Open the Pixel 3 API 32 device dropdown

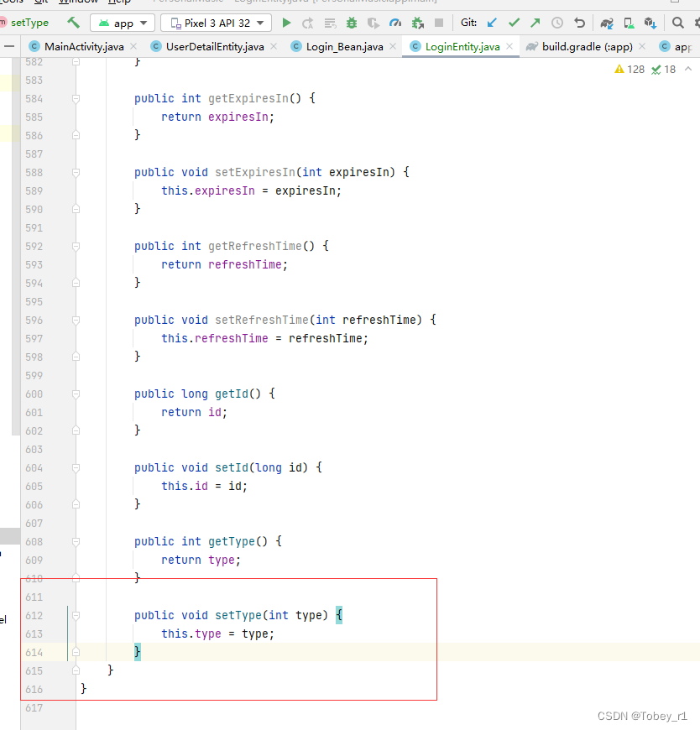(x=216, y=23)
